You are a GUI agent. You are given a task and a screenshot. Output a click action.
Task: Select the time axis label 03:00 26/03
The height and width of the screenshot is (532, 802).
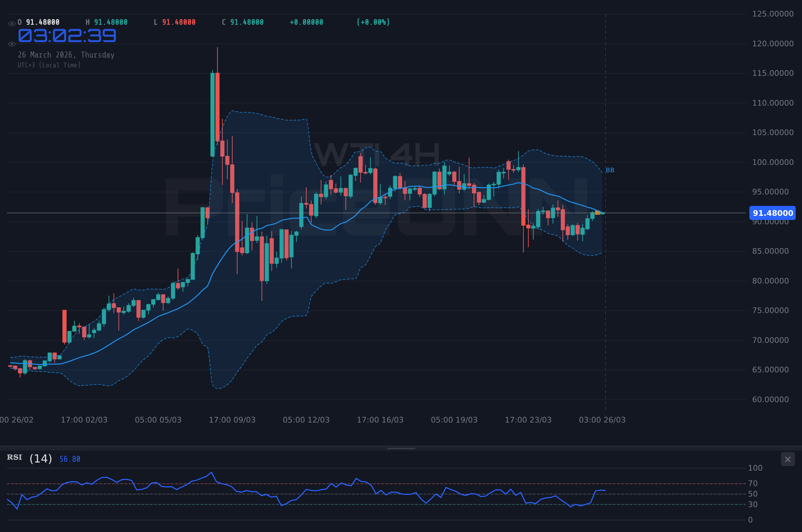point(601,420)
